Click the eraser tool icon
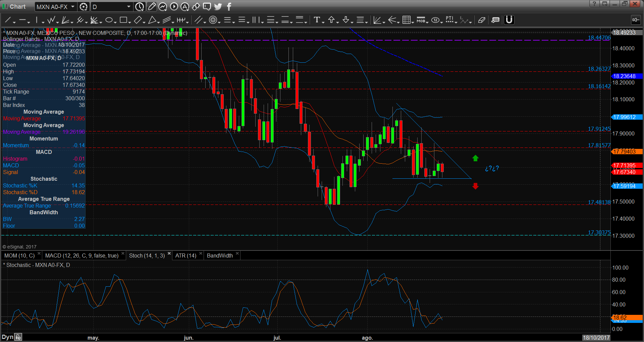Screen dimensions: 644x342 click(482, 20)
